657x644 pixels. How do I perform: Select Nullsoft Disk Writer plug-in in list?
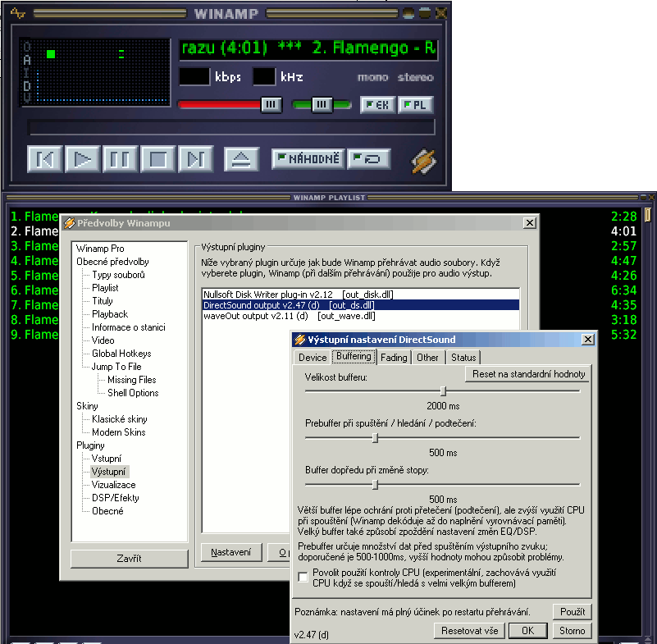click(360, 295)
